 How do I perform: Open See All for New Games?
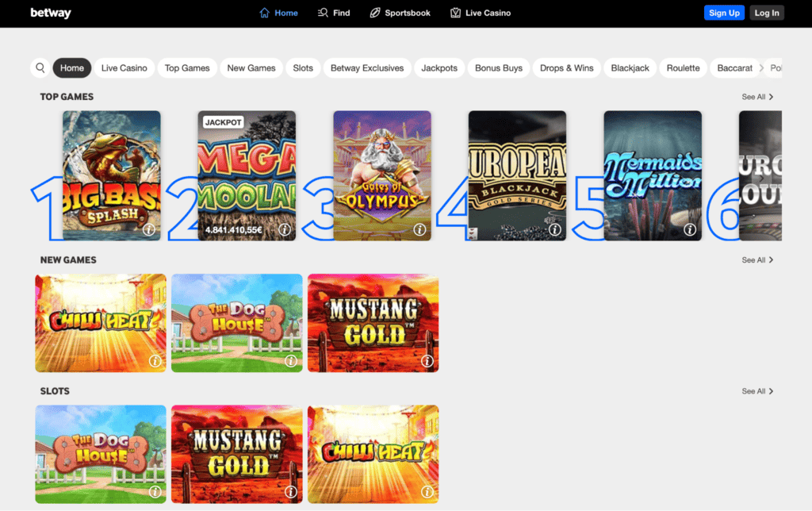756,259
